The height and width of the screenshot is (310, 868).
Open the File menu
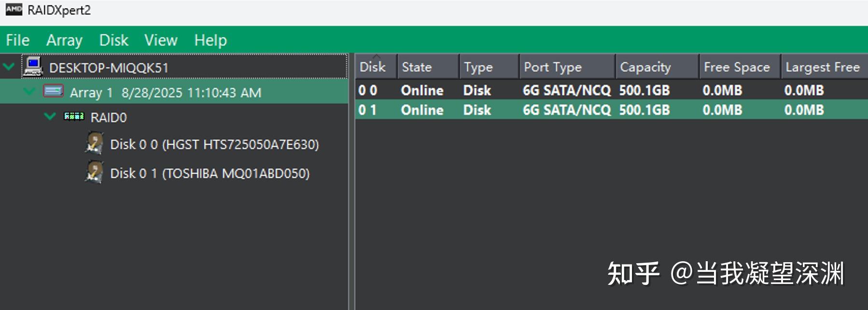18,40
